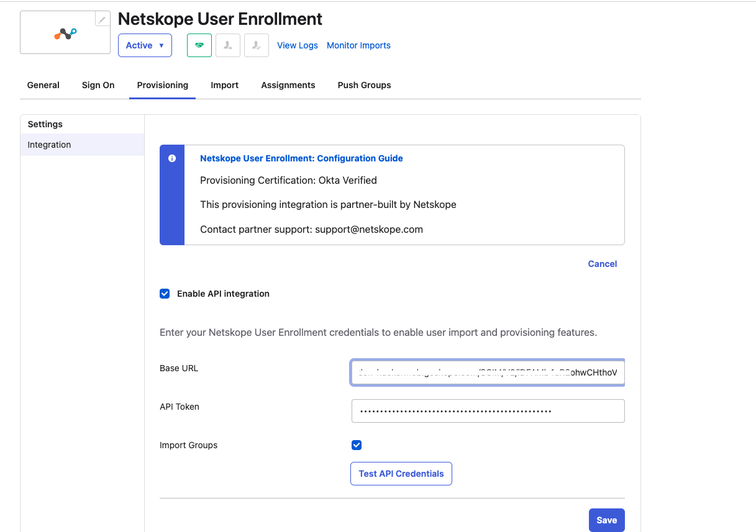Edit the Netskope app logo pencil icon
Image resolution: width=756 pixels, height=532 pixels.
[102, 19]
